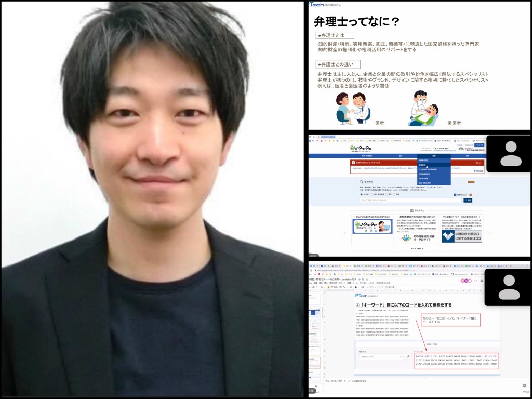The width and height of the screenshot is (532, 399).
Task: Expand the search item dropdown in the slide
Action: click(381, 356)
